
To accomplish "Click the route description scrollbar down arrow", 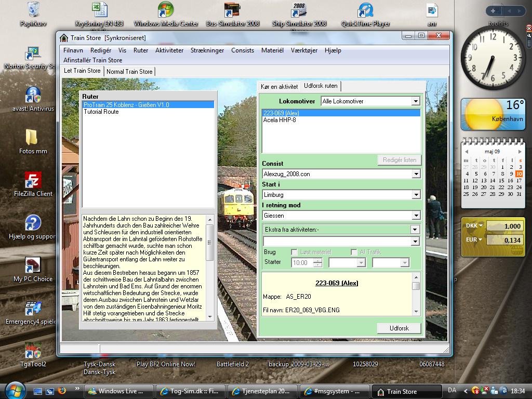I will (210, 317).
